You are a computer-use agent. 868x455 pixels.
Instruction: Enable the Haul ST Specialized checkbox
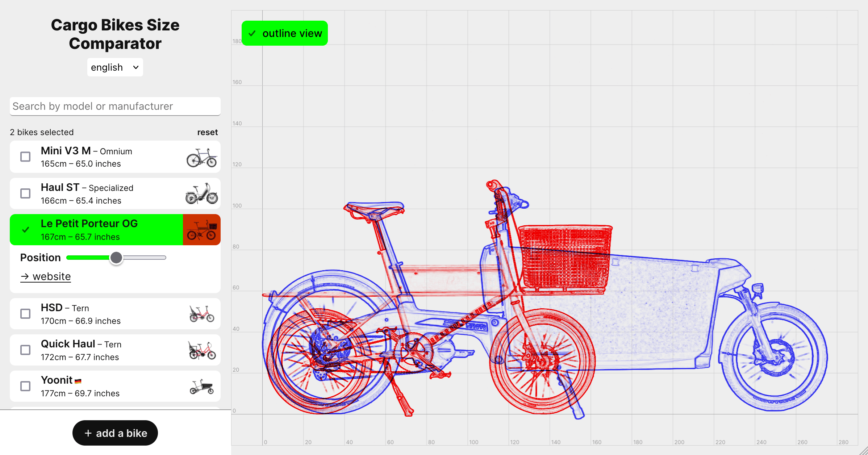click(25, 193)
